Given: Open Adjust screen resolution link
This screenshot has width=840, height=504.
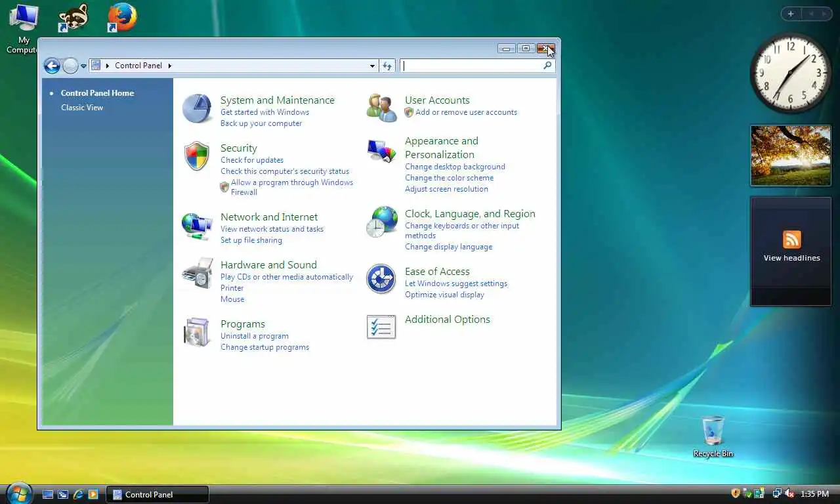Looking at the screenshot, I should pyautogui.click(x=446, y=189).
